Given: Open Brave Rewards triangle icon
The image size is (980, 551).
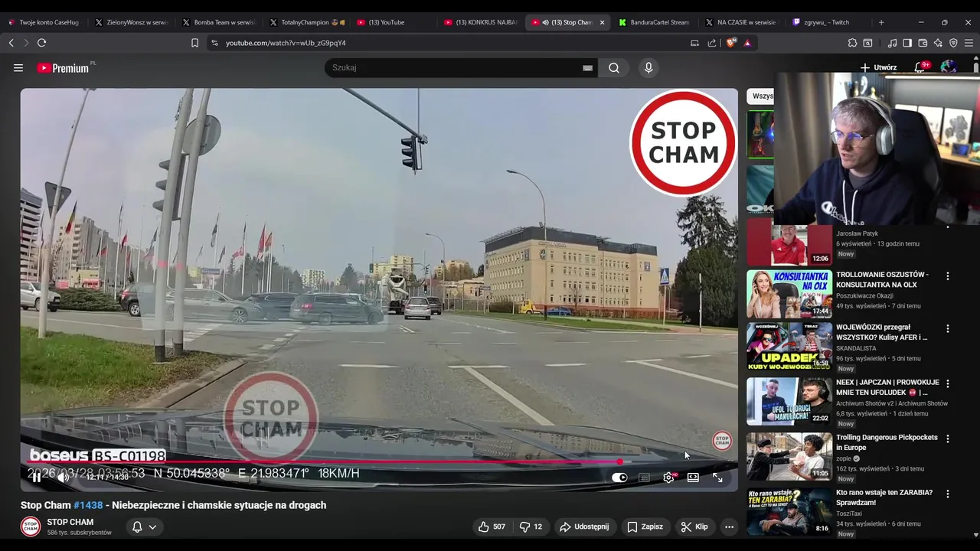Looking at the screenshot, I should tap(747, 43).
